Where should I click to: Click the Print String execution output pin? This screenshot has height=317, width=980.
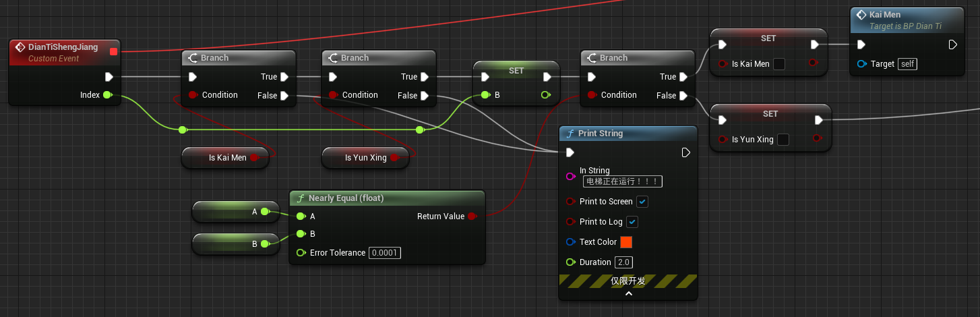coord(686,152)
